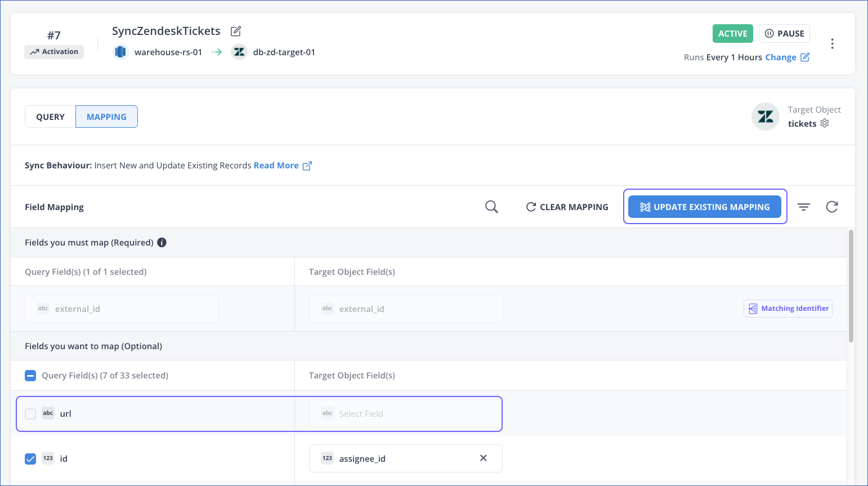Image resolution: width=868 pixels, height=486 pixels.
Task: Refresh the field mapping list
Action: point(832,207)
